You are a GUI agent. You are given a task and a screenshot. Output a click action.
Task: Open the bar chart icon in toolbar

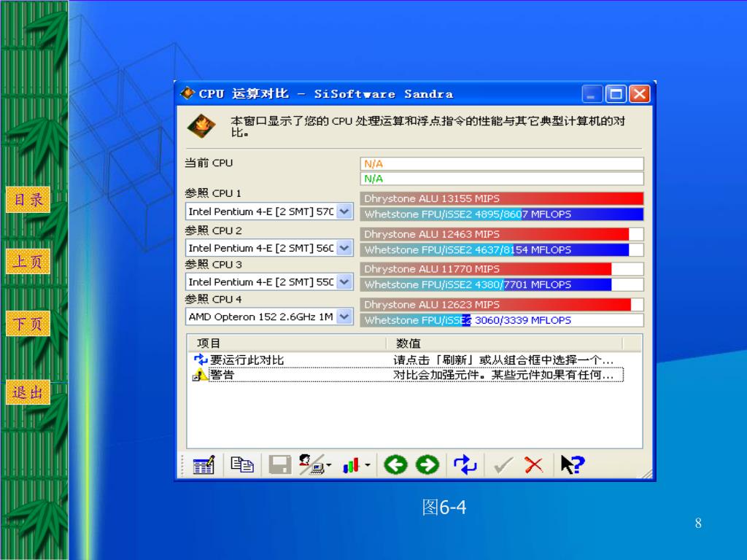click(351, 465)
